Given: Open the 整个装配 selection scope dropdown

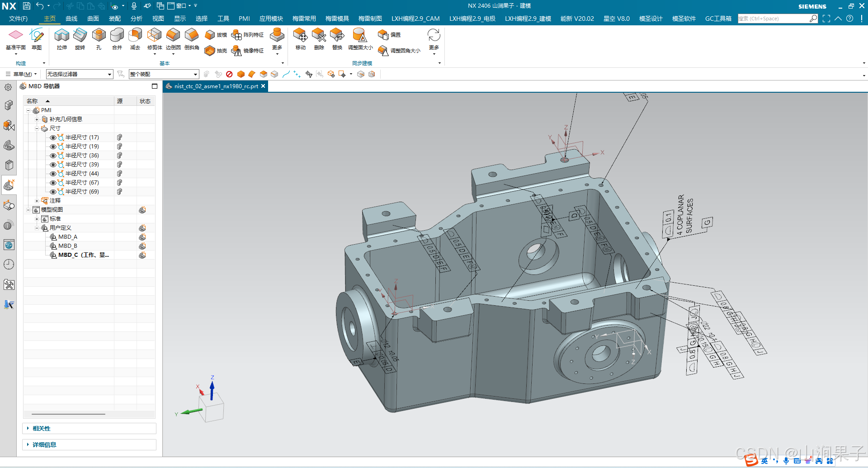Looking at the screenshot, I should tap(164, 74).
